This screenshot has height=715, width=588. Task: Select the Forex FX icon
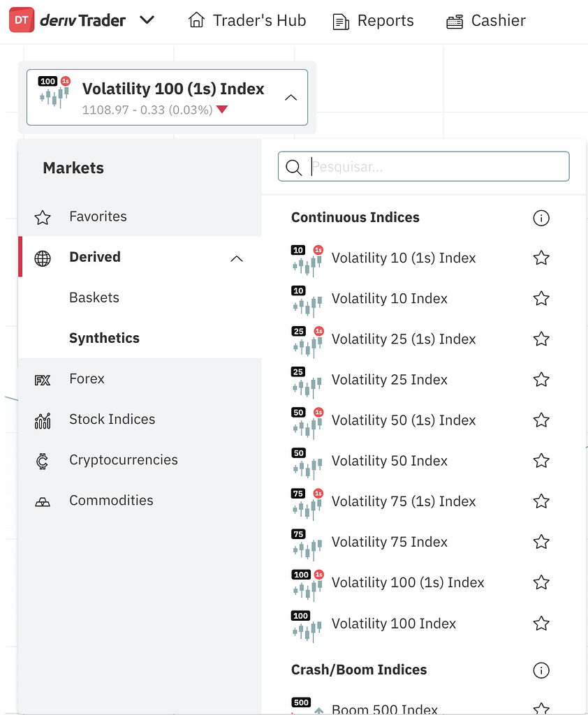pyautogui.click(x=42, y=378)
